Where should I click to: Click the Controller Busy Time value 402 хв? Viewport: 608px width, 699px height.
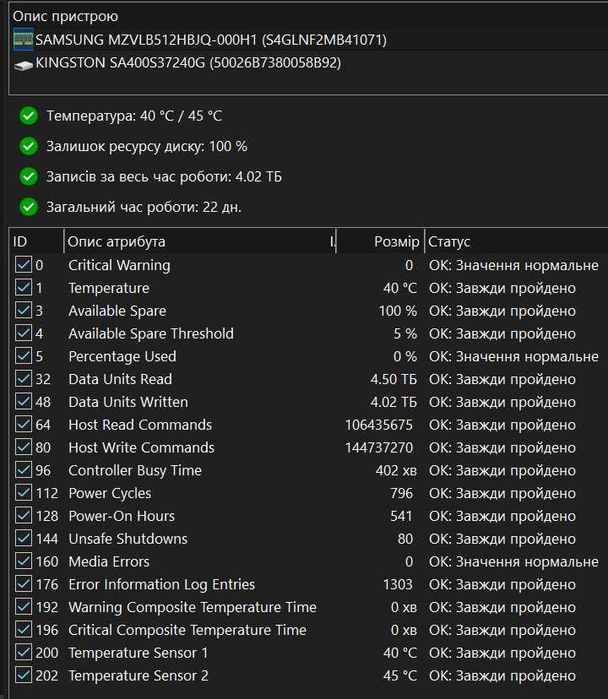click(x=396, y=470)
